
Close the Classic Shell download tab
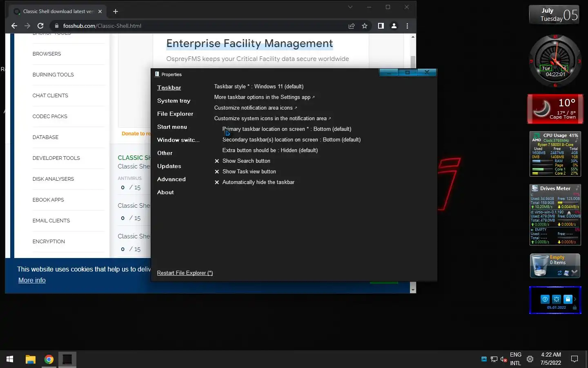(100, 11)
